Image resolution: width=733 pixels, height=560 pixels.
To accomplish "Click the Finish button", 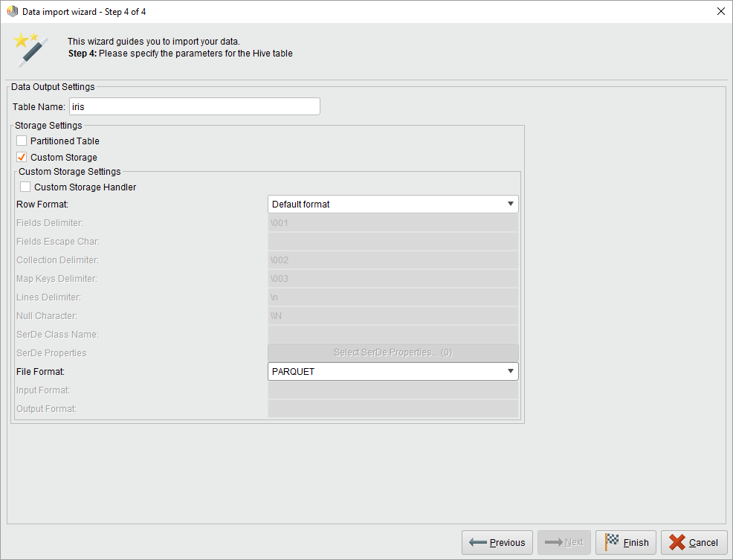I will click(625, 542).
